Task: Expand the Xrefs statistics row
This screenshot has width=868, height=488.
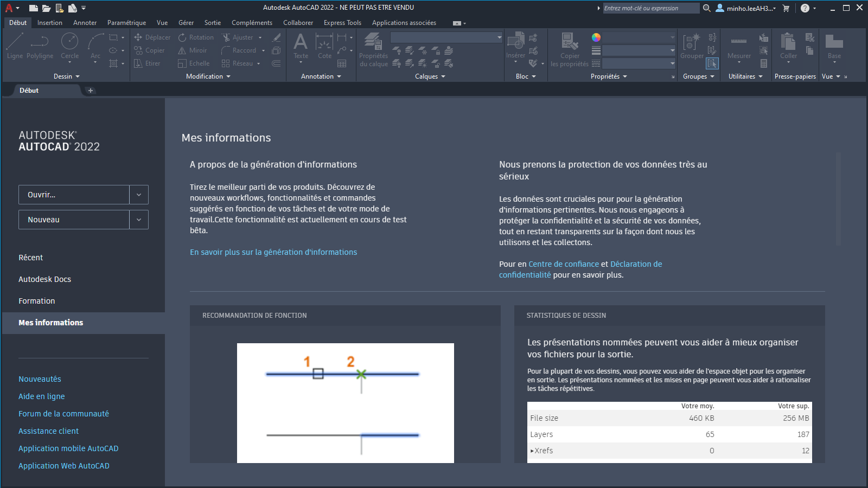Action: point(532,451)
